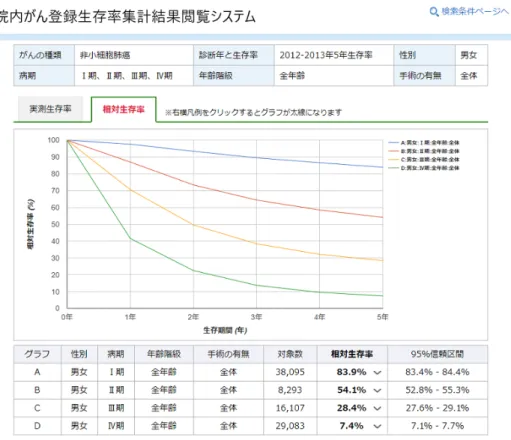The width and height of the screenshot is (511, 440).
Task: Click the 診断年と生存率 label cell
Action: [x=234, y=55]
